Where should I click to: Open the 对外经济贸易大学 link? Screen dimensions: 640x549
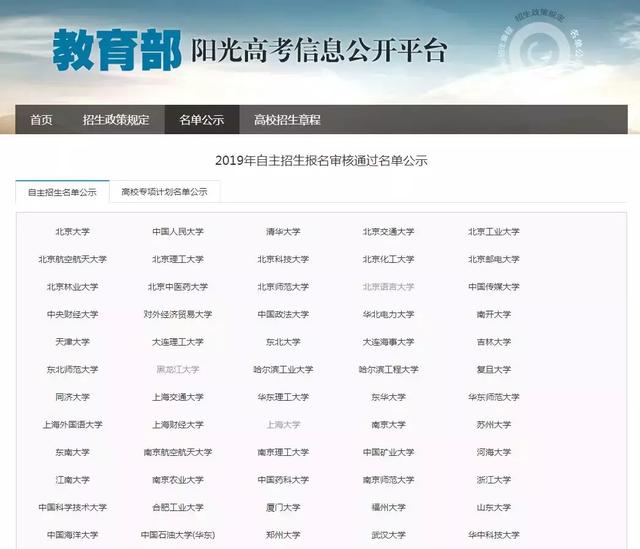coord(178,314)
